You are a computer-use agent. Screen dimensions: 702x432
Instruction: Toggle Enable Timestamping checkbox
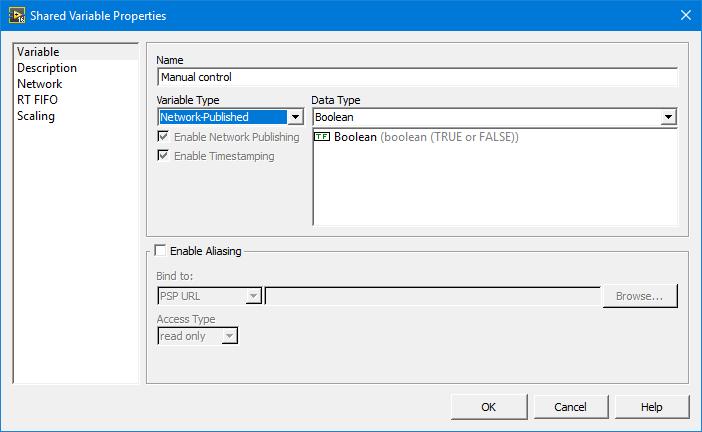click(x=163, y=155)
